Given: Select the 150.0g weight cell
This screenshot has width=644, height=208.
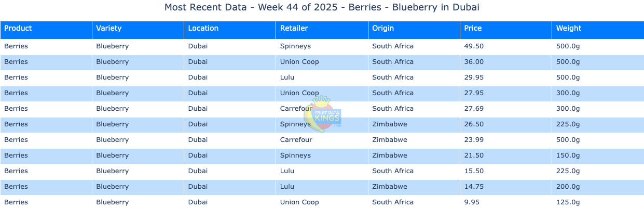Looking at the screenshot, I should [568, 155].
